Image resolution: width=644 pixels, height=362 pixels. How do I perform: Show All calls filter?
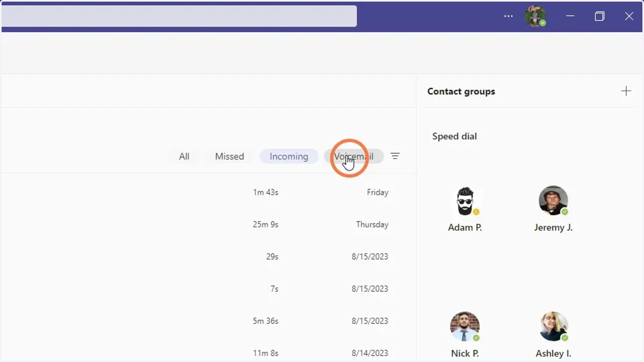184,157
